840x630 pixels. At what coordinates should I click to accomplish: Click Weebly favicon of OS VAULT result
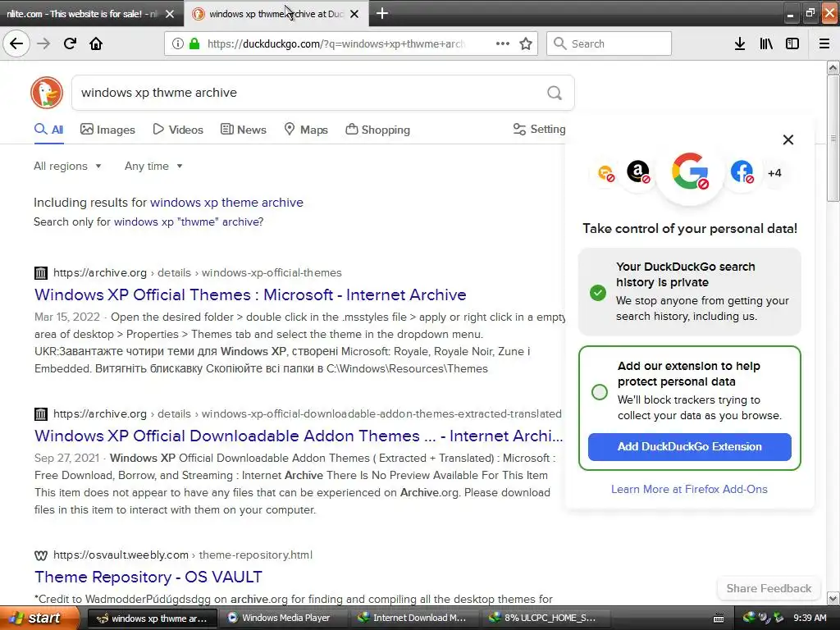click(x=41, y=555)
